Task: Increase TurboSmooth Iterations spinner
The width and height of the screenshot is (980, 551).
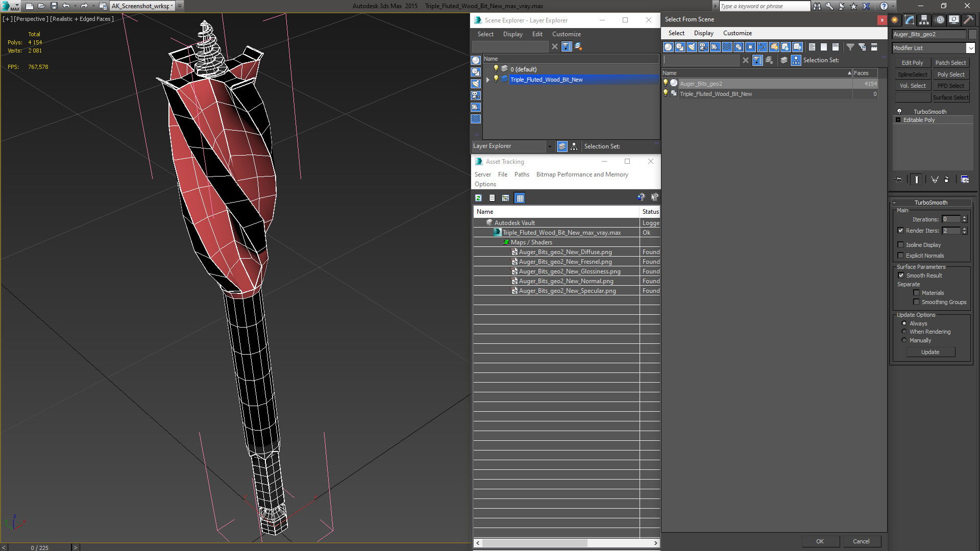Action: coord(965,217)
